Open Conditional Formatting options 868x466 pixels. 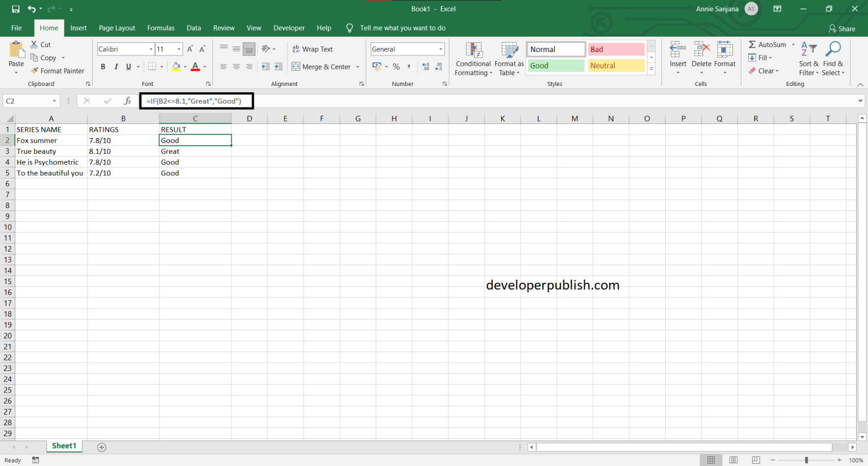(x=473, y=59)
